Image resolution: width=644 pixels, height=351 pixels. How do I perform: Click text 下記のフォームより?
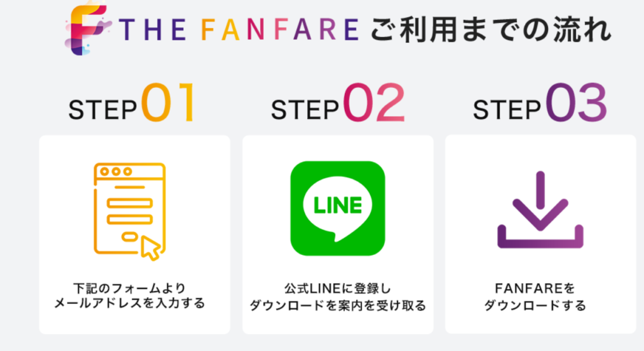coord(130,288)
